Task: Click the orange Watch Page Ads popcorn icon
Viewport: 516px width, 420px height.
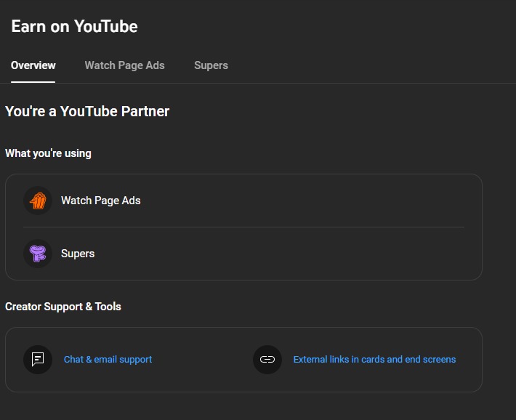Action: click(x=38, y=201)
